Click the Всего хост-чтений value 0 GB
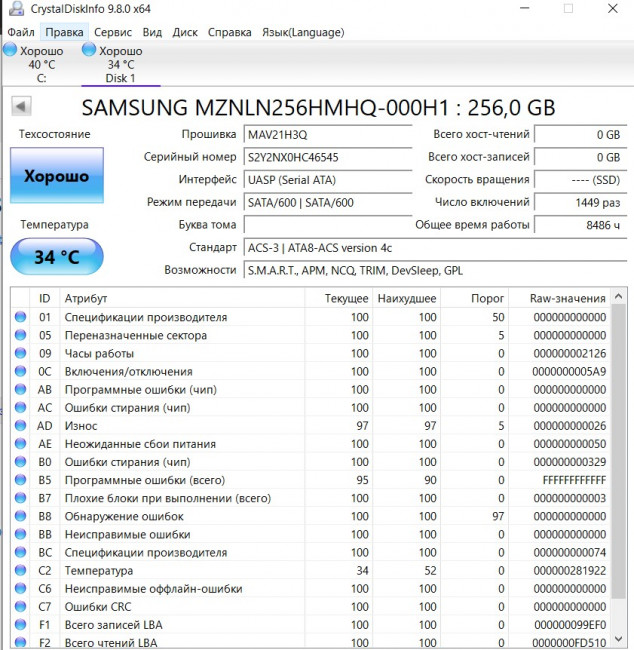Image resolution: width=634 pixels, height=650 pixels. (x=580, y=134)
